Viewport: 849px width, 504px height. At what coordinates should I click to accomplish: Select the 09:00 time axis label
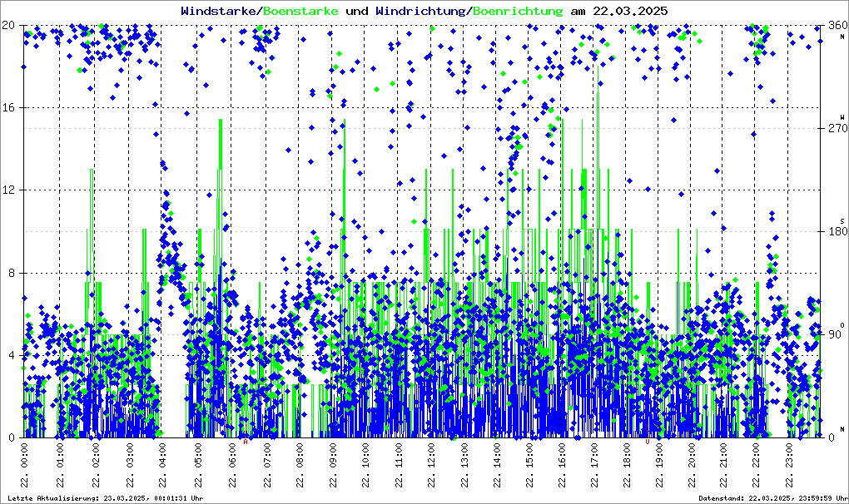click(332, 465)
